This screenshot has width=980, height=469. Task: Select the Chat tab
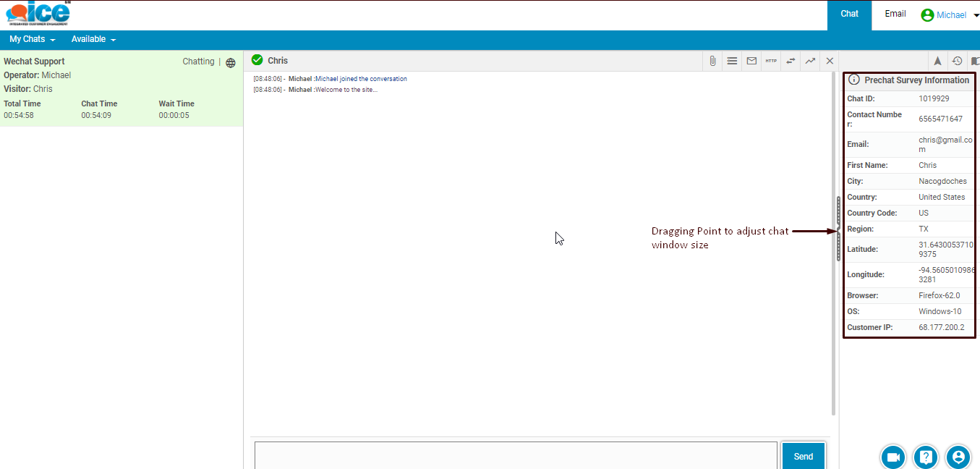849,14
